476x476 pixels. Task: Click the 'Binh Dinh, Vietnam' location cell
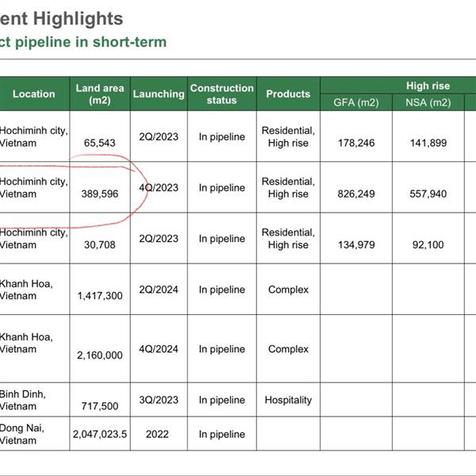(x=23, y=400)
